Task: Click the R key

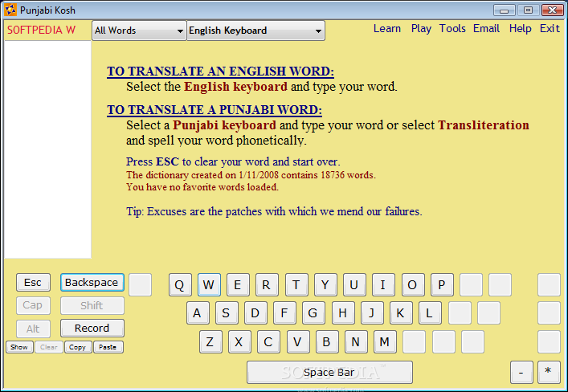Action: point(267,285)
